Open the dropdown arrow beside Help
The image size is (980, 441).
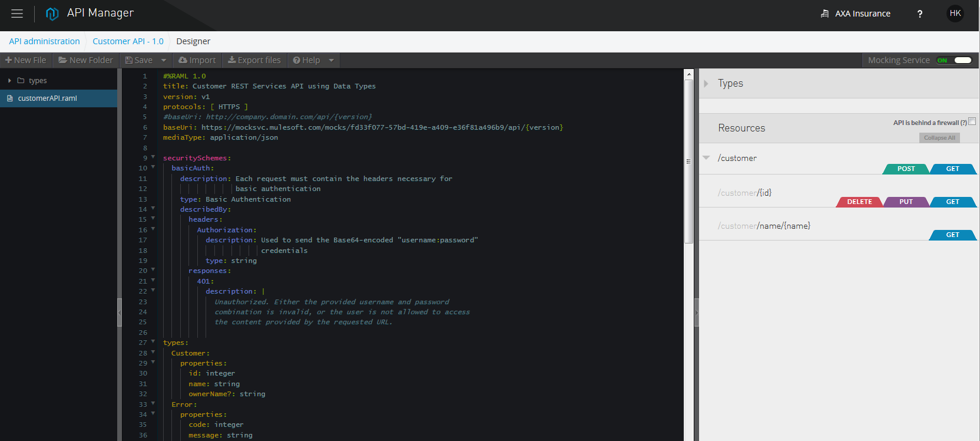(332, 60)
